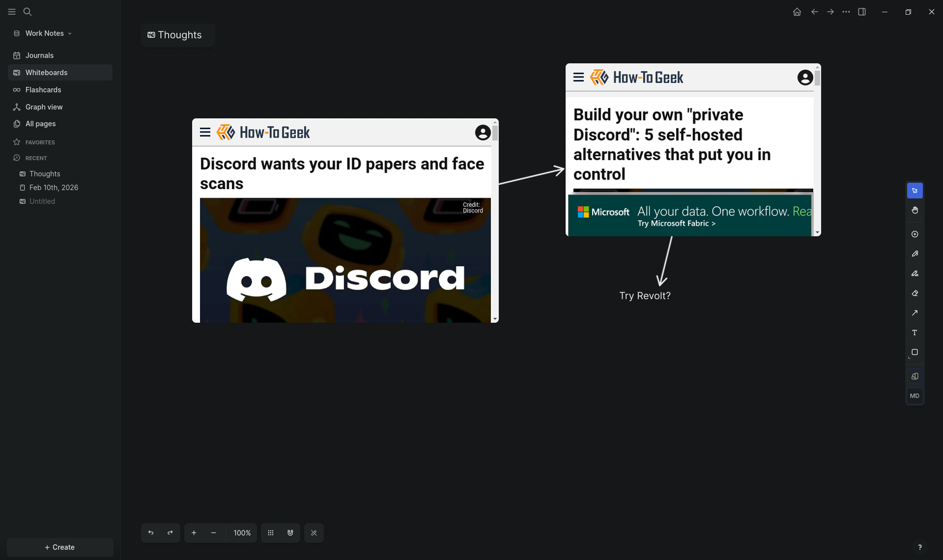The width and height of the screenshot is (943, 560).
Task: Click the Create button
Action: [x=60, y=547]
